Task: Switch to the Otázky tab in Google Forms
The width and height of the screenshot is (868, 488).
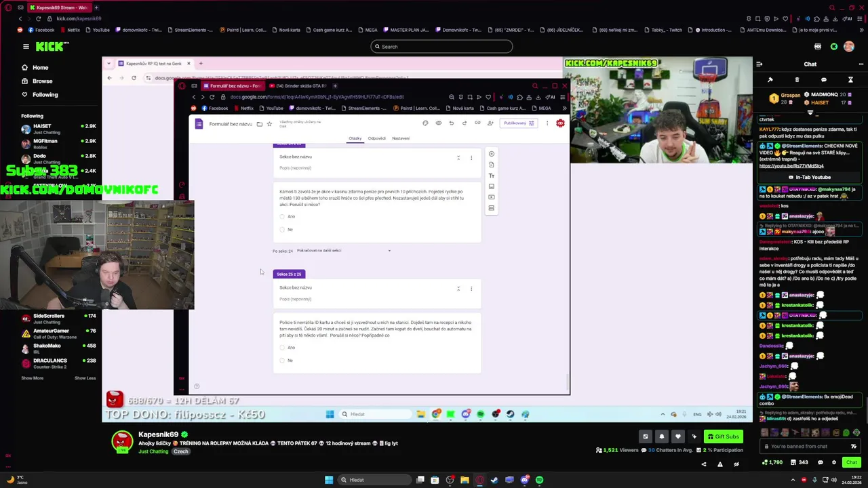Action: click(x=355, y=138)
